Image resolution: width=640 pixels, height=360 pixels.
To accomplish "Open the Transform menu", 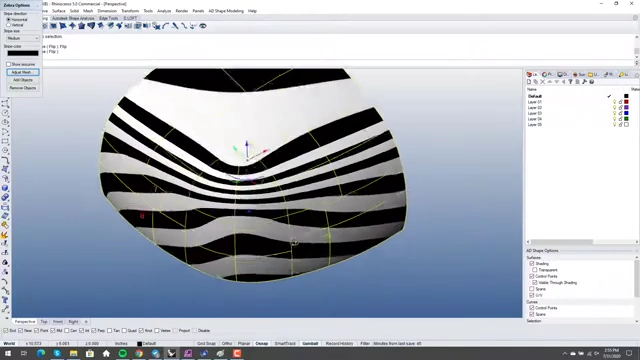I will point(130,11).
